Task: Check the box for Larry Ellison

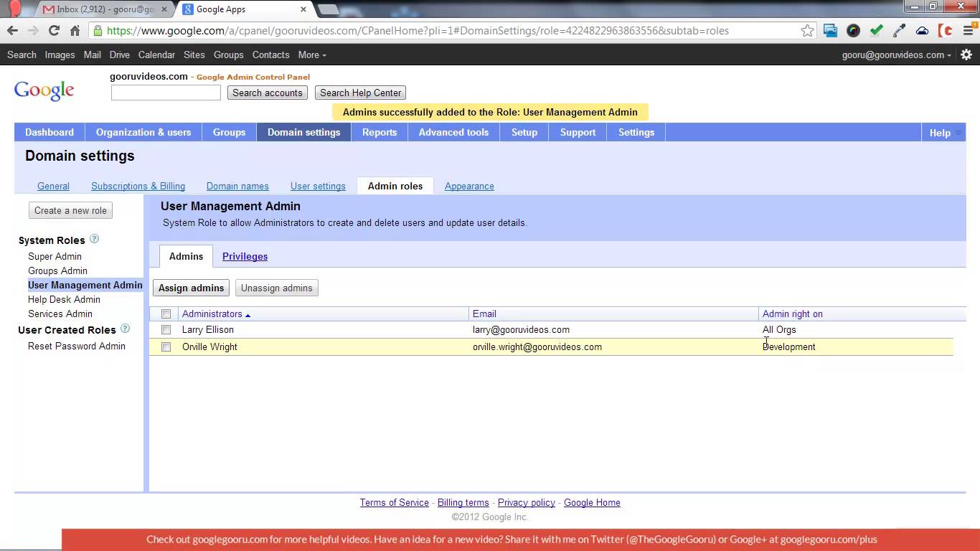Action: [166, 330]
